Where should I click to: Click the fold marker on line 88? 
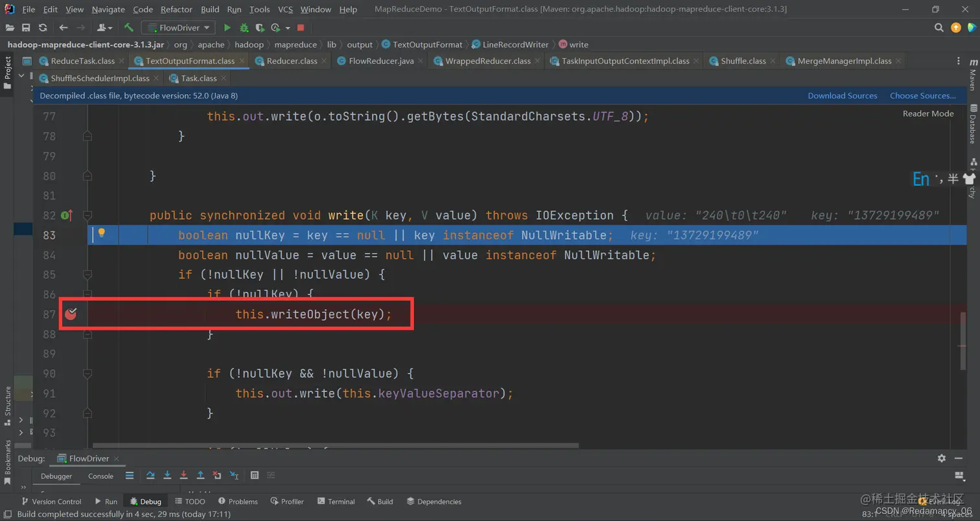click(87, 334)
